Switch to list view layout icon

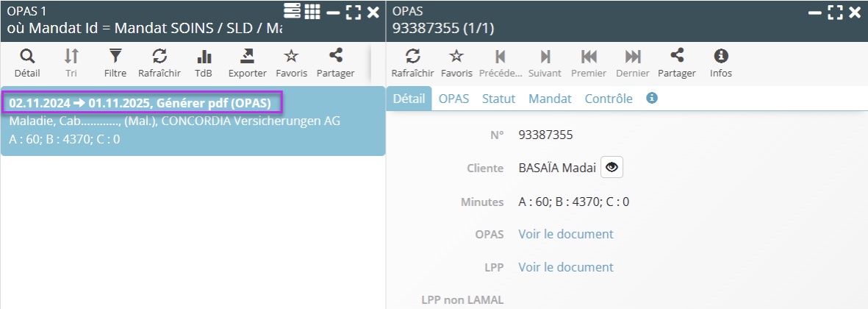(292, 11)
